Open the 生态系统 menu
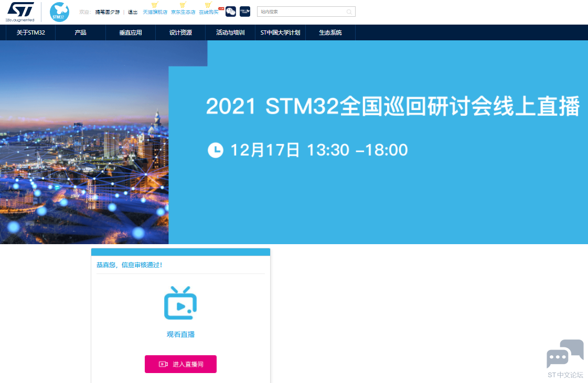This screenshot has height=383, width=588. click(x=330, y=32)
